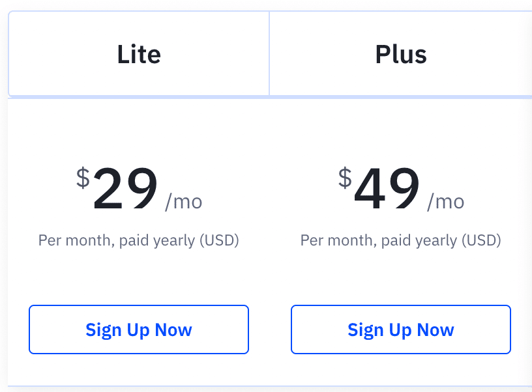Click the $29 Lite price figure
Image resolution: width=532 pixels, height=392 pixels.
tap(126, 189)
